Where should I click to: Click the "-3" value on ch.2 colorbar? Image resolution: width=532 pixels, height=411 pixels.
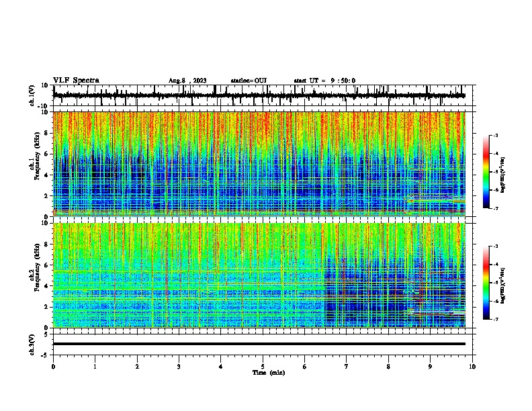(495, 246)
